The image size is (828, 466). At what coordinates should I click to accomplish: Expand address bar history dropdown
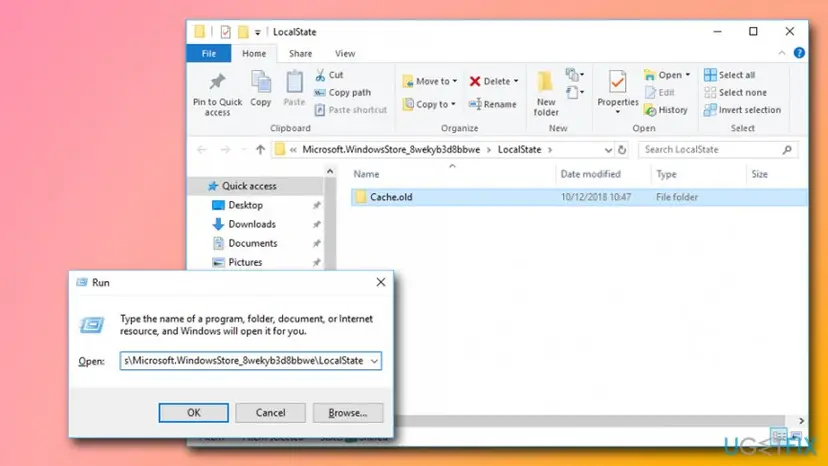608,150
